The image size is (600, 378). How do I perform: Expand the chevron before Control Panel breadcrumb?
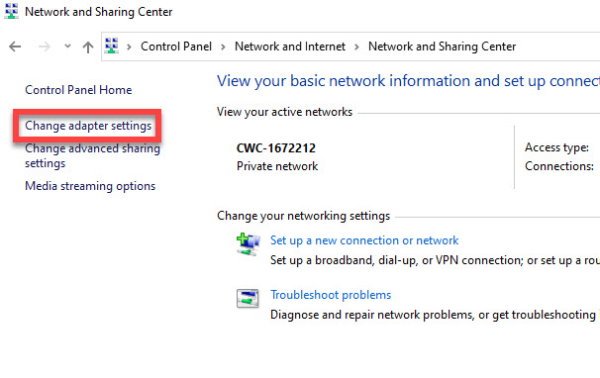coord(129,47)
